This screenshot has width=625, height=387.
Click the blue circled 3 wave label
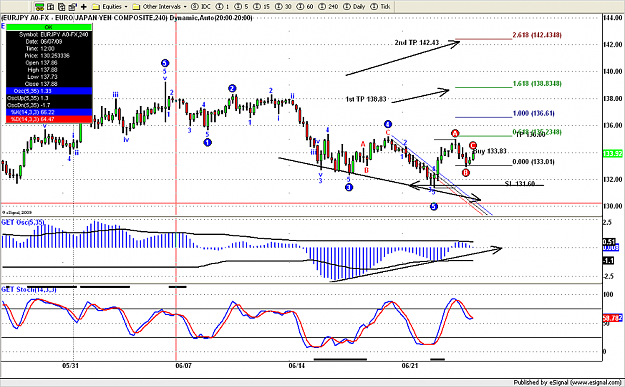click(349, 187)
